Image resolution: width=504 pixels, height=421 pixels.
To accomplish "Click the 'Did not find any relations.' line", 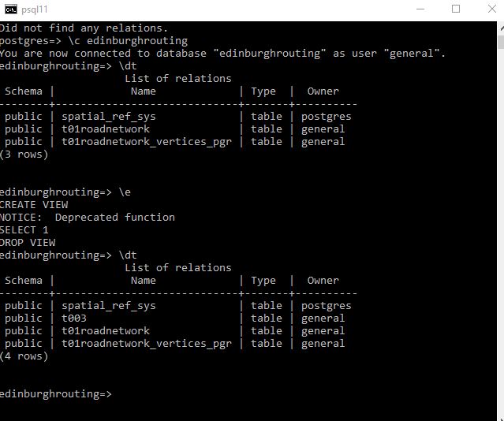I will (x=84, y=28).
